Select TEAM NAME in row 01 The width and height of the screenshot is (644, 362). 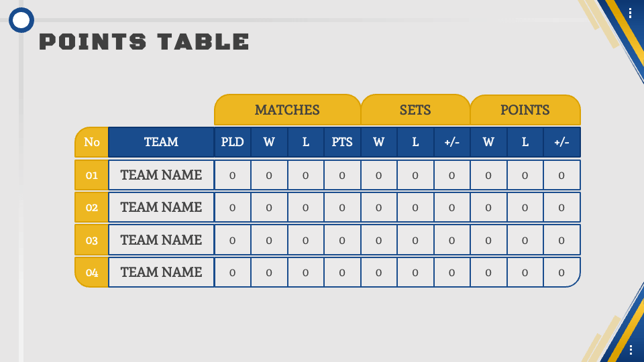(161, 175)
